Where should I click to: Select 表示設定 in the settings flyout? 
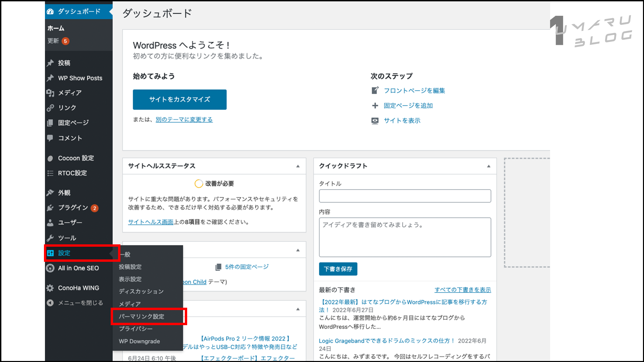click(130, 280)
